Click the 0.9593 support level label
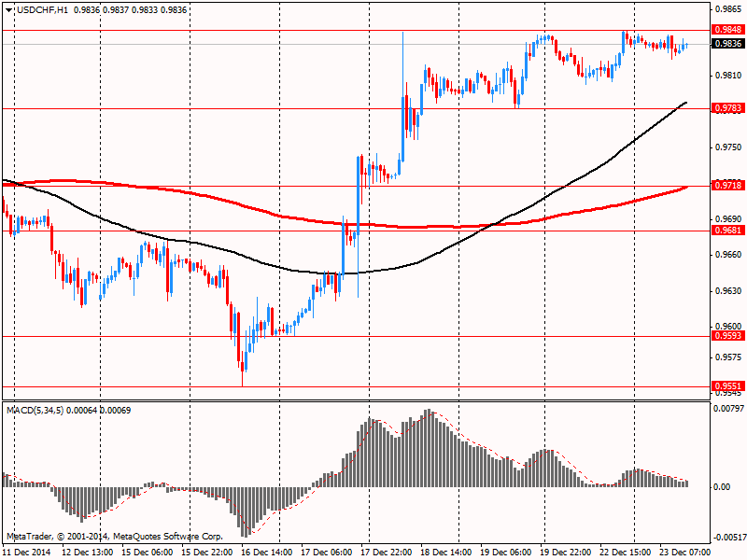This screenshot has height=560, width=747. click(x=728, y=336)
